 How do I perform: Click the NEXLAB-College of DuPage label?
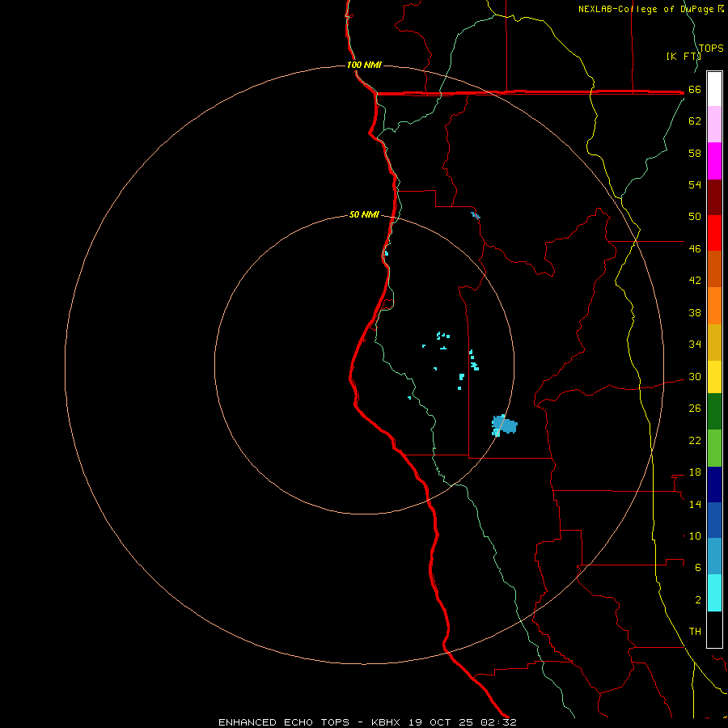coord(645,9)
